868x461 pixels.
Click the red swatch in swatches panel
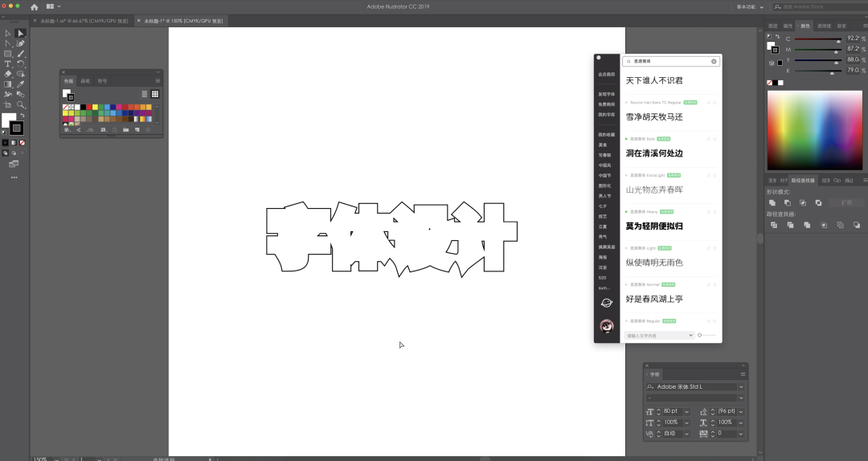88,107
